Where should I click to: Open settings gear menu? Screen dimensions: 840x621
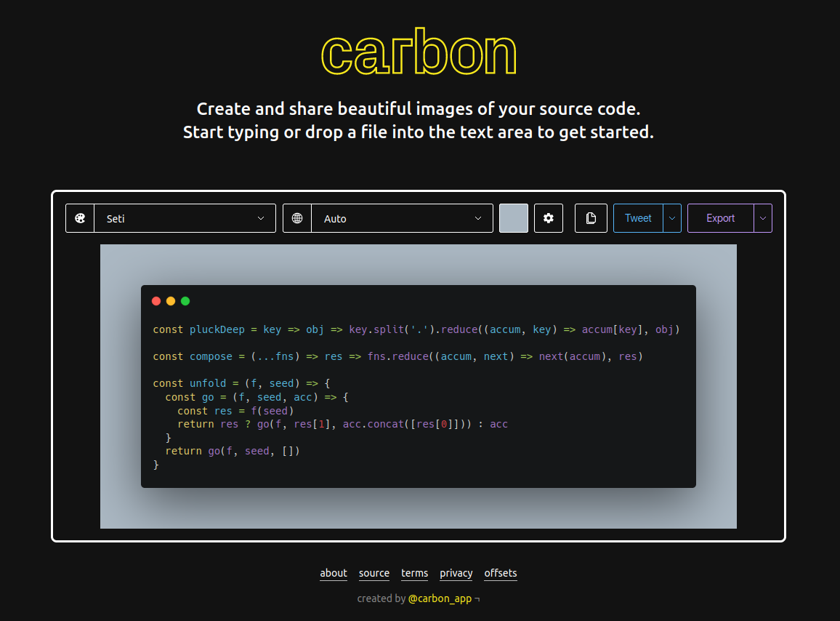(549, 218)
